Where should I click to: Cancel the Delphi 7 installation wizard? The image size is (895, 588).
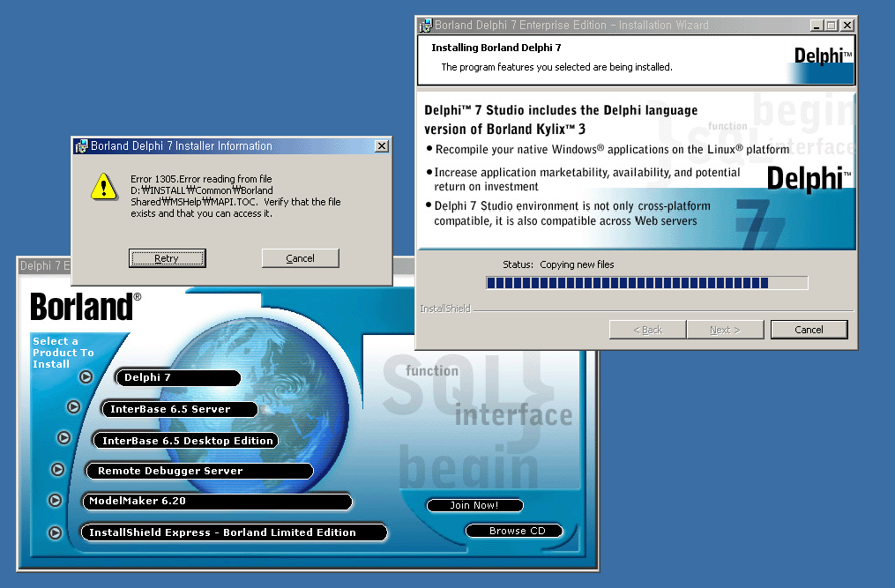click(x=809, y=330)
